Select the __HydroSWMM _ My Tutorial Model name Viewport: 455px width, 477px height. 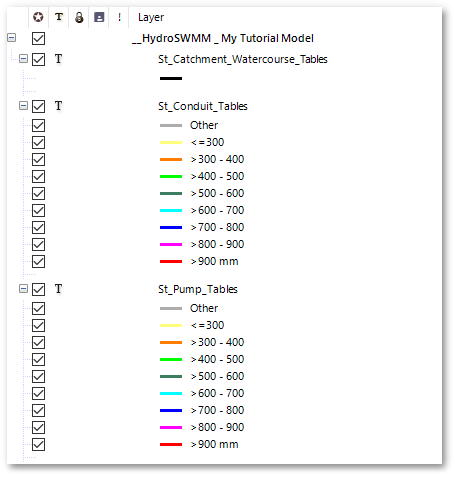223,38
